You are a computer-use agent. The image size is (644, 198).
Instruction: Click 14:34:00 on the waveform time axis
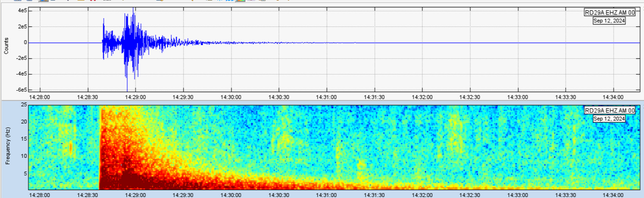pos(613,97)
